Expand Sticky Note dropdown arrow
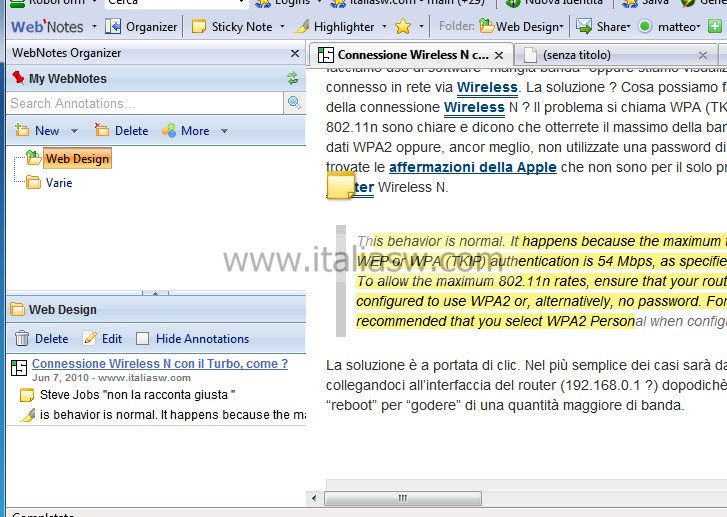 (x=282, y=26)
